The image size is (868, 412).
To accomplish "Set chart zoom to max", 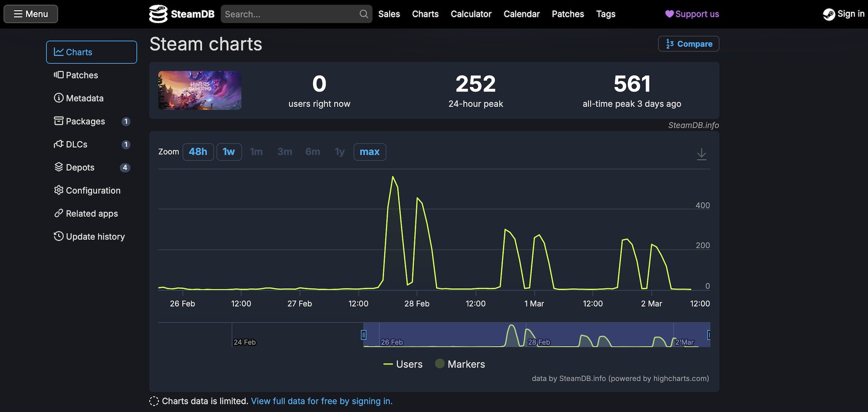I will pyautogui.click(x=369, y=152).
